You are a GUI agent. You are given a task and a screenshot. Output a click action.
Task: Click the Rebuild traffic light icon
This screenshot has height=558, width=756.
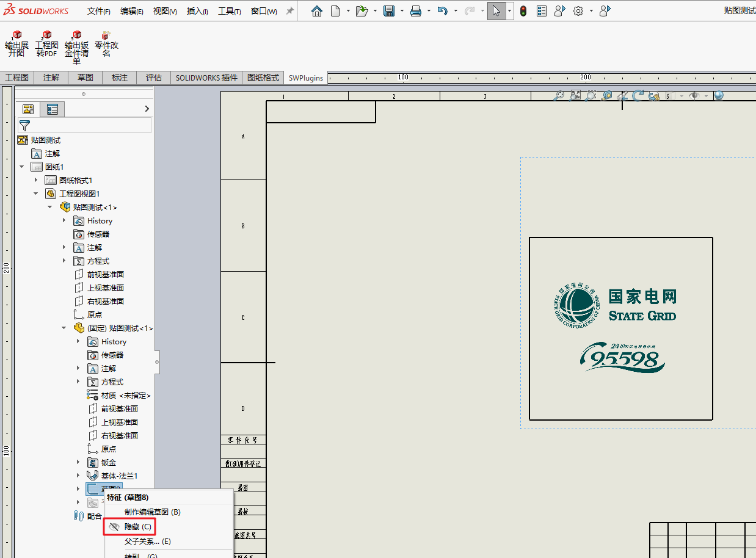[x=523, y=11]
